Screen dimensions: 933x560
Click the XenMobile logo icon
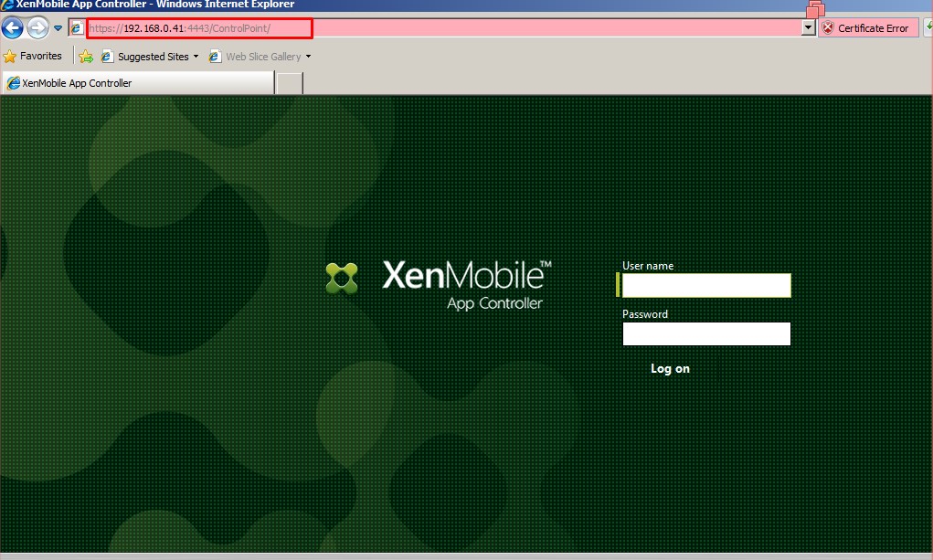coord(342,278)
